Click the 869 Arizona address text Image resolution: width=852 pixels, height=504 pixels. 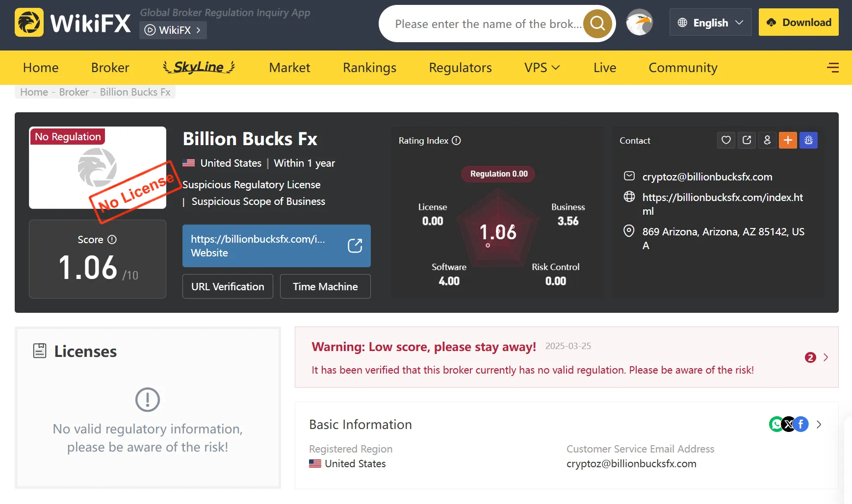click(723, 238)
